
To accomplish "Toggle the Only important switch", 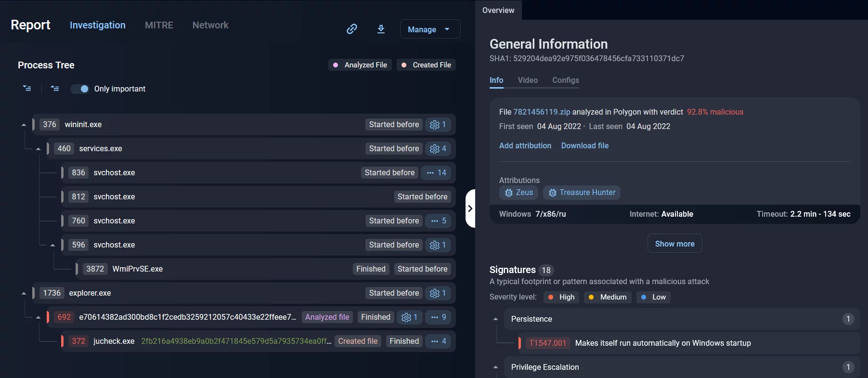I will (80, 89).
